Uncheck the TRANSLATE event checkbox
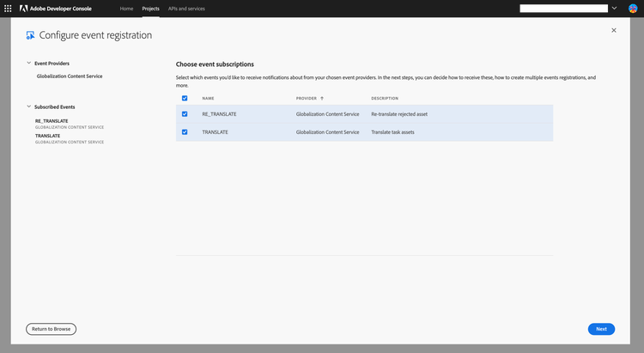Viewport: 644px width, 353px height. pyautogui.click(x=185, y=131)
